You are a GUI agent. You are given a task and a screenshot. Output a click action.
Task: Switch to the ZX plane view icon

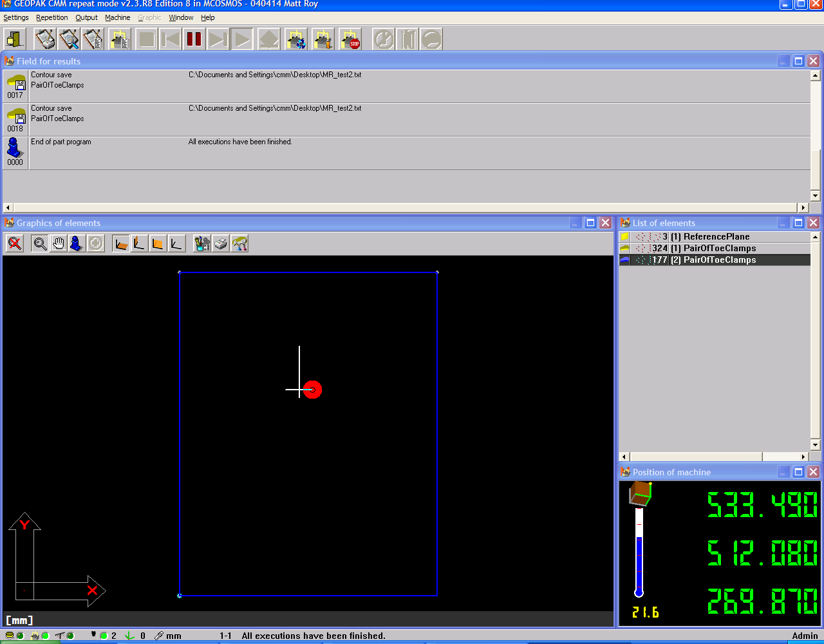click(x=158, y=243)
